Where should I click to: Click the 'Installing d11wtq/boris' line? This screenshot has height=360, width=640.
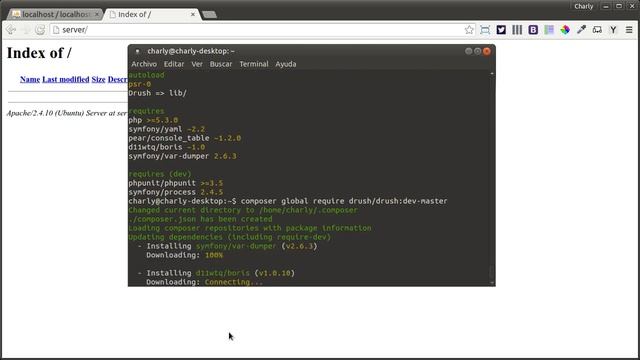tap(216, 273)
